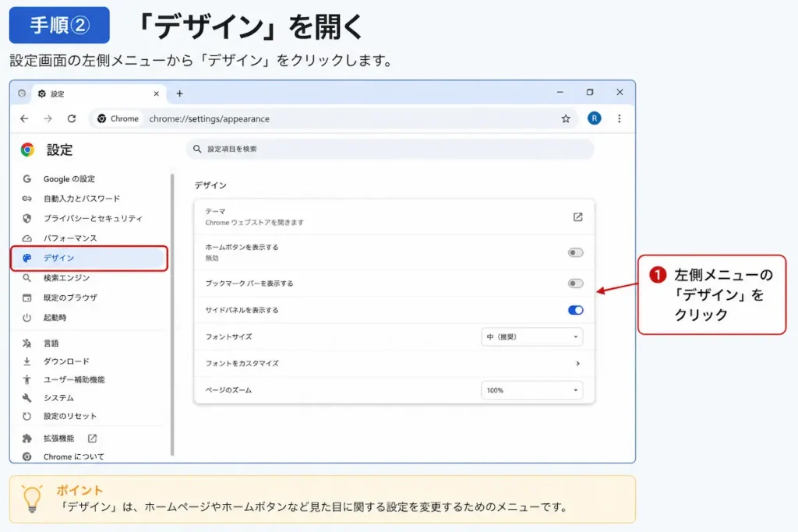The image size is (798, 532).
Task: Turn off サイドパネルを表示する switch
Action: click(x=575, y=310)
